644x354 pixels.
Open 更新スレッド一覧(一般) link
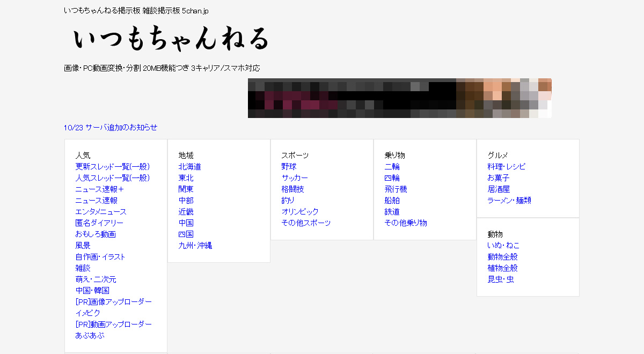[113, 167]
